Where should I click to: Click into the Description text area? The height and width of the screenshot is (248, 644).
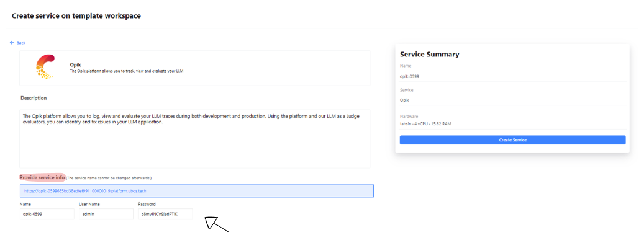coord(194,138)
